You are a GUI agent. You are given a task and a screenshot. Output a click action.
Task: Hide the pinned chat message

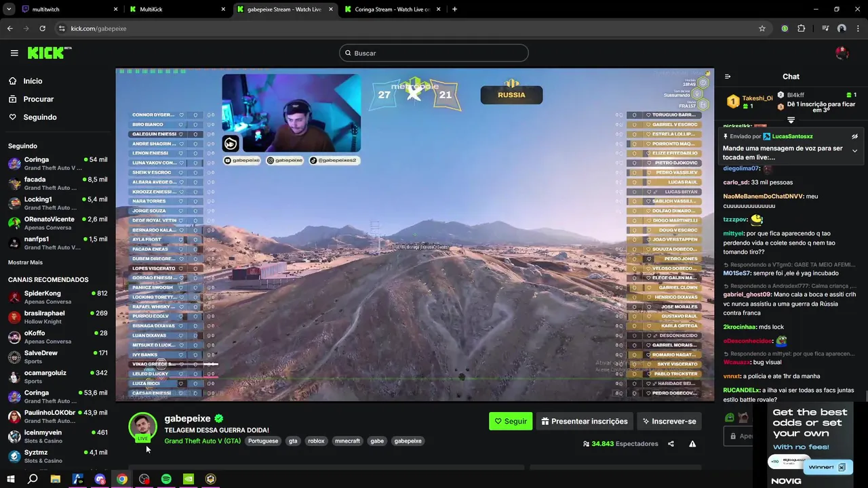coord(854,136)
